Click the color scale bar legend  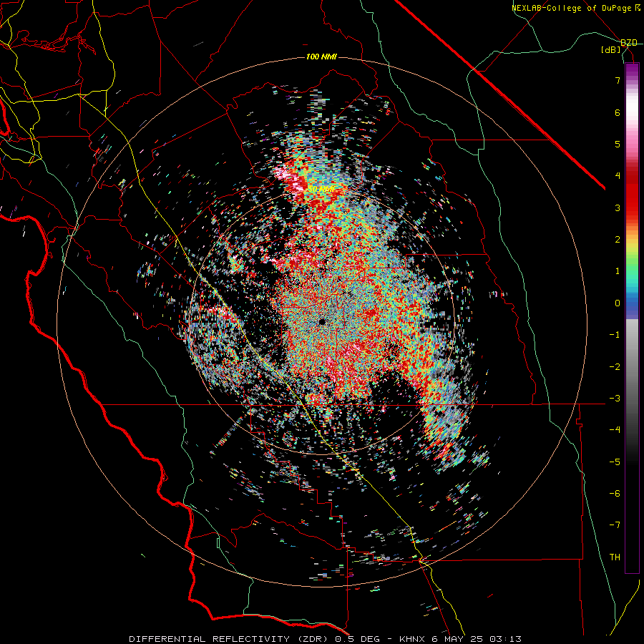click(632, 318)
